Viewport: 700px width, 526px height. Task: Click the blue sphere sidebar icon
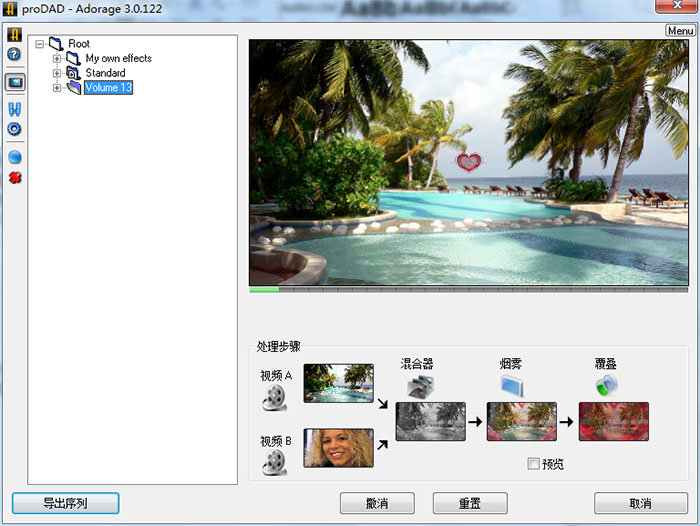coord(15,157)
